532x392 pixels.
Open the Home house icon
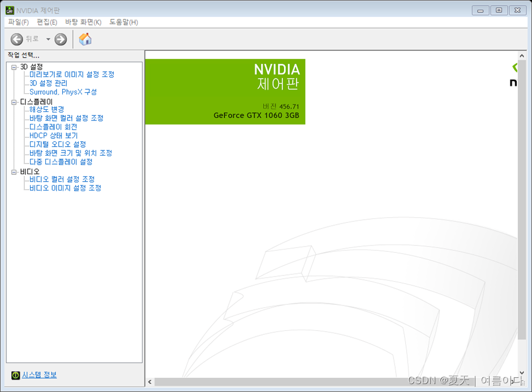point(85,39)
